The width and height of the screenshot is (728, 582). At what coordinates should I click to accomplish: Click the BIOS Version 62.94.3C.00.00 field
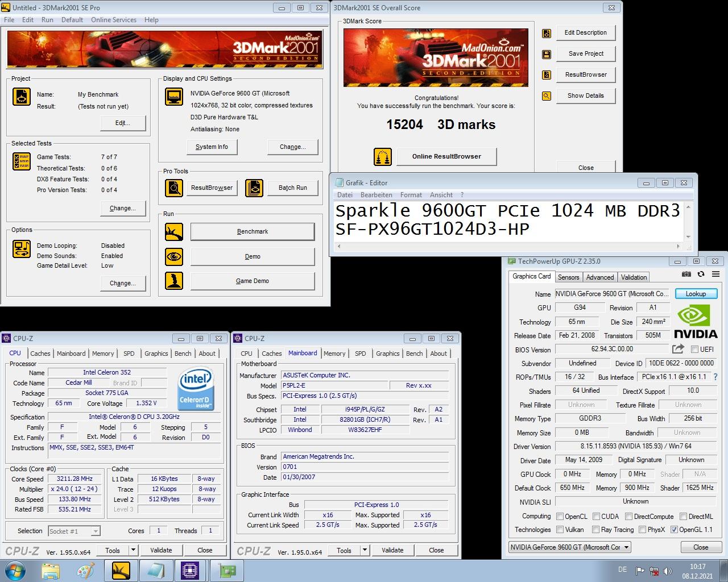tap(612, 349)
